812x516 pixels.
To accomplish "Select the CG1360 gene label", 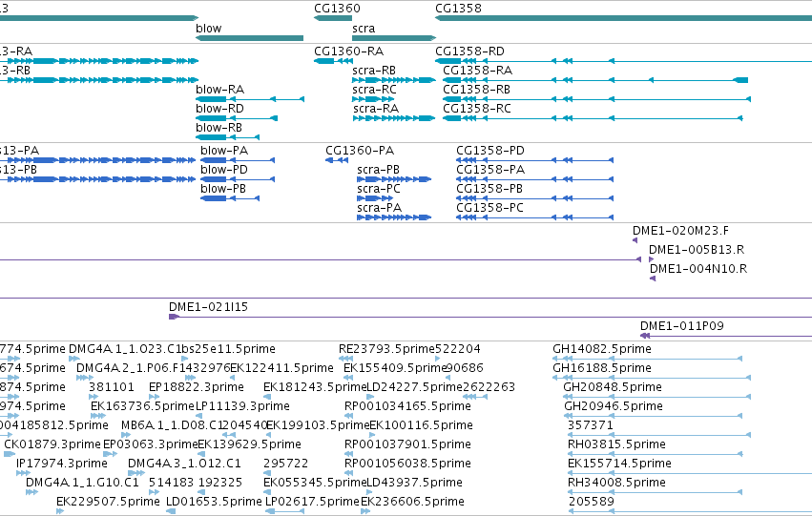I will 337,9.
